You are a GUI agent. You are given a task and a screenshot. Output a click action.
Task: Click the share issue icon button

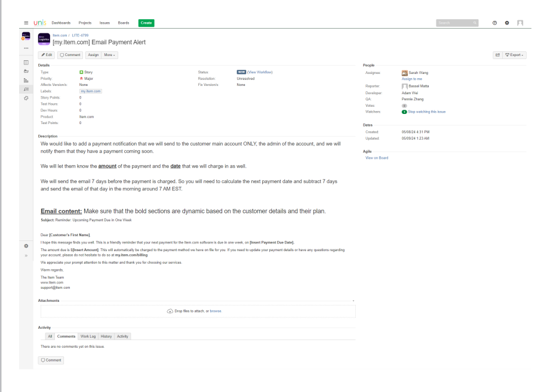pos(497,55)
